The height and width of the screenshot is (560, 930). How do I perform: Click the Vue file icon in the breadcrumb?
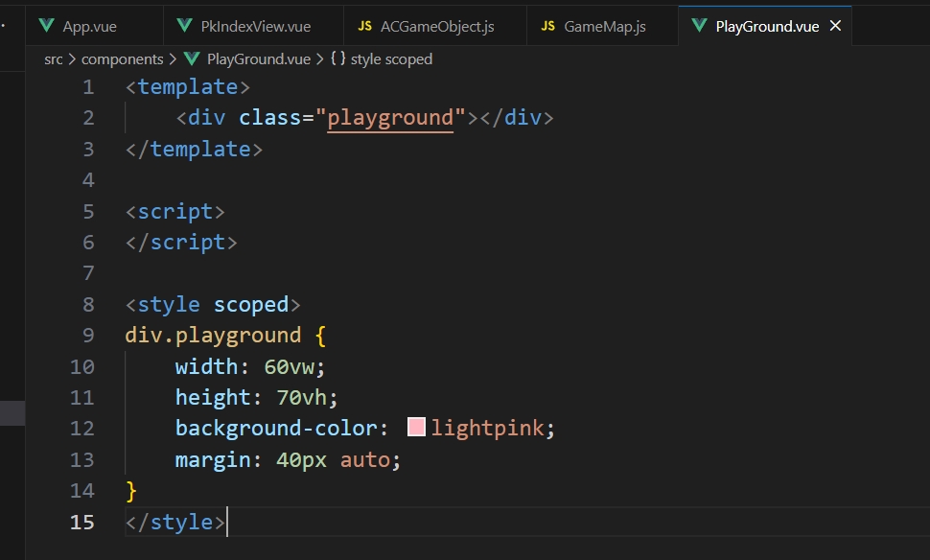(x=191, y=59)
